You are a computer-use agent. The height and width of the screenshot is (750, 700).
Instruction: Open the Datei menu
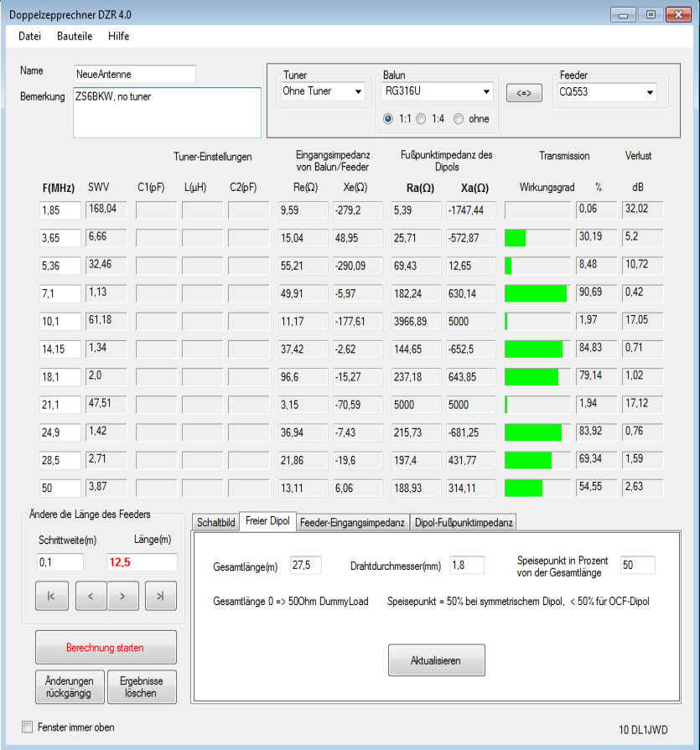coord(29,36)
